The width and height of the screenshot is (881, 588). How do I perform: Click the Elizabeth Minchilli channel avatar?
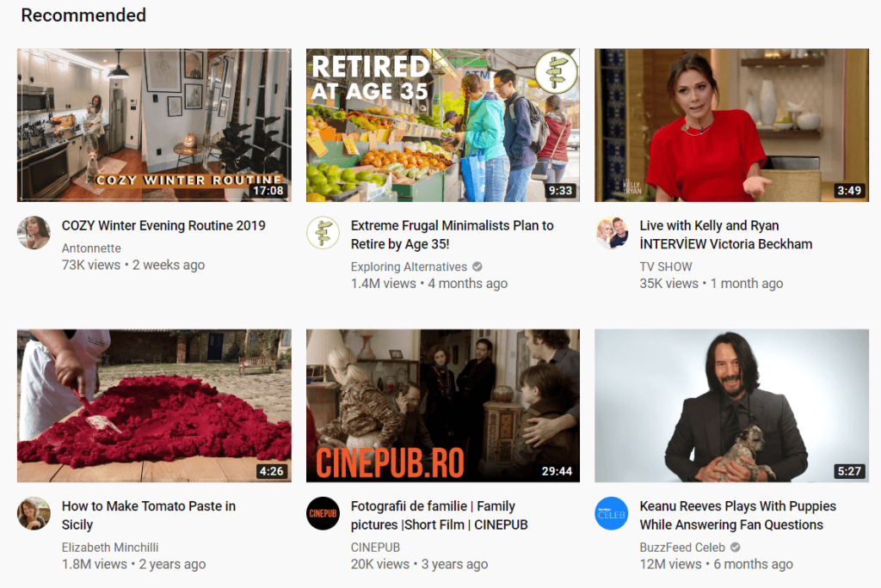[x=34, y=513]
